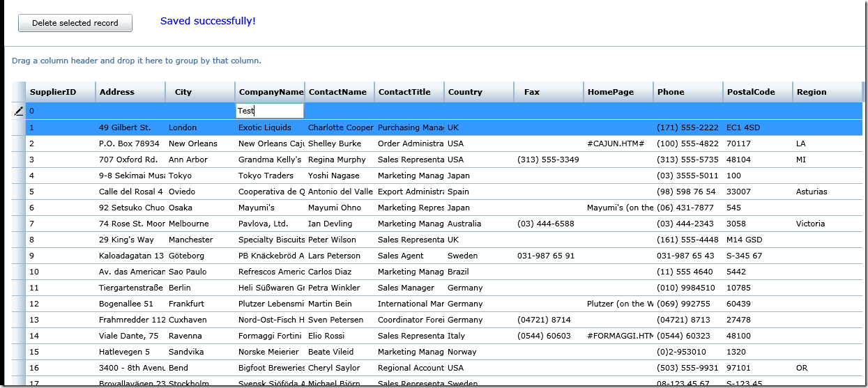Click the Melbourne city cell
Screen dimensions: 868x388
click(x=200, y=224)
